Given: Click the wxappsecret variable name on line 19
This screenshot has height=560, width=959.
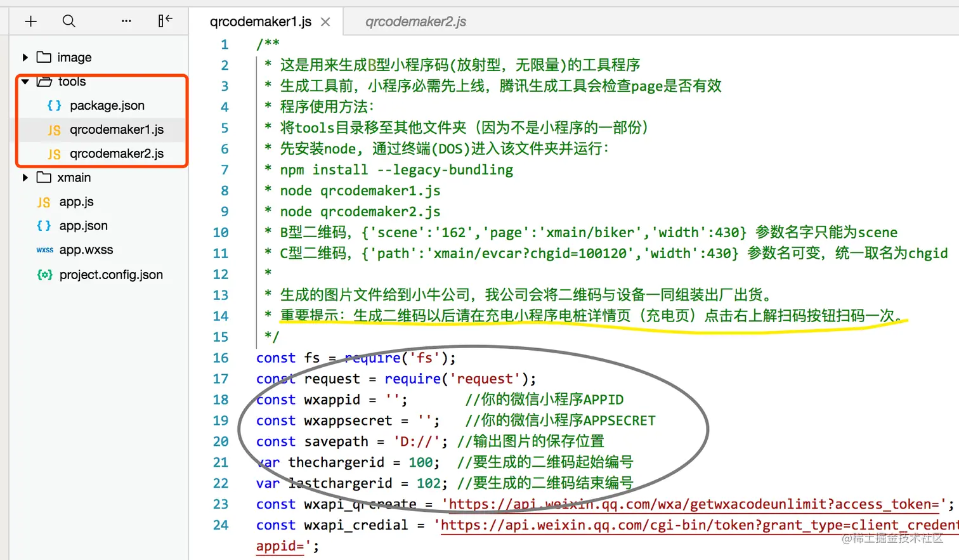Looking at the screenshot, I should pyautogui.click(x=348, y=421).
